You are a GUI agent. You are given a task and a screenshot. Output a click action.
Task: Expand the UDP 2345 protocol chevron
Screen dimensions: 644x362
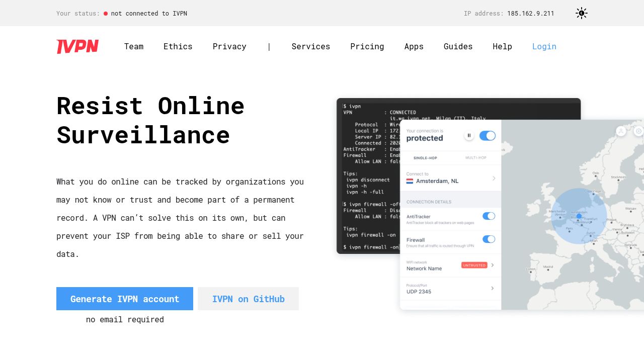point(493,288)
